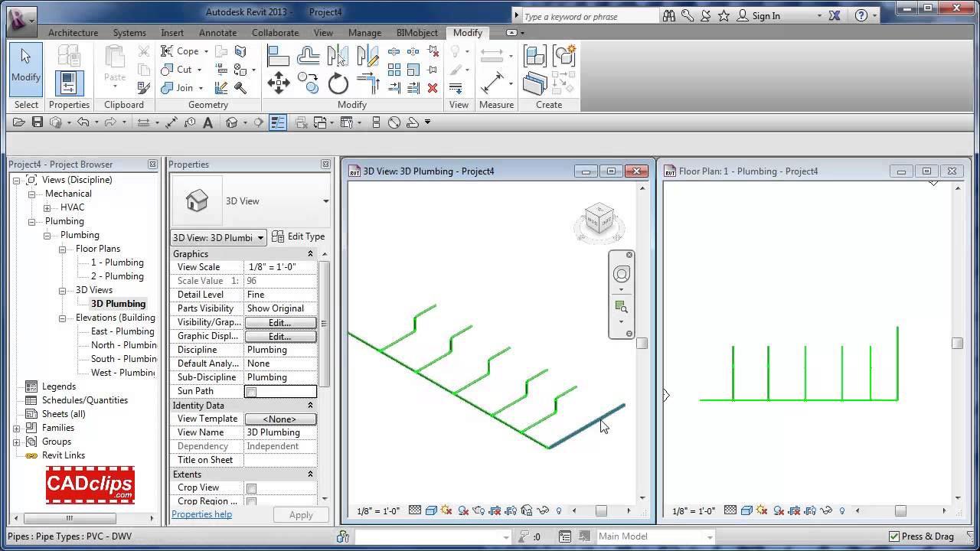
Task: Click Edit for Visibility/Graphics Overrides
Action: [x=279, y=323]
